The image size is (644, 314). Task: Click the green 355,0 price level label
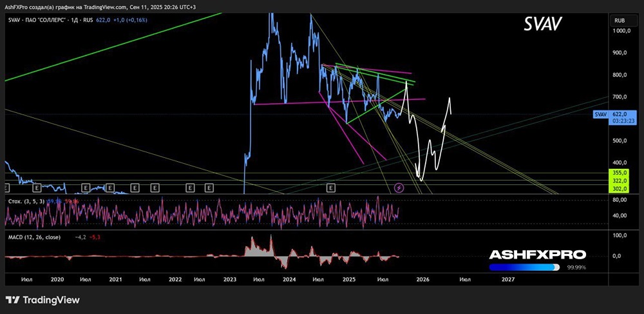(x=620, y=173)
